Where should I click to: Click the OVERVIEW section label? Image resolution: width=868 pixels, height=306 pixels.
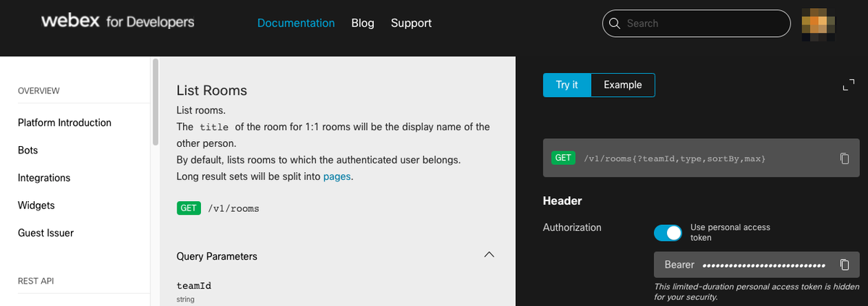[39, 91]
